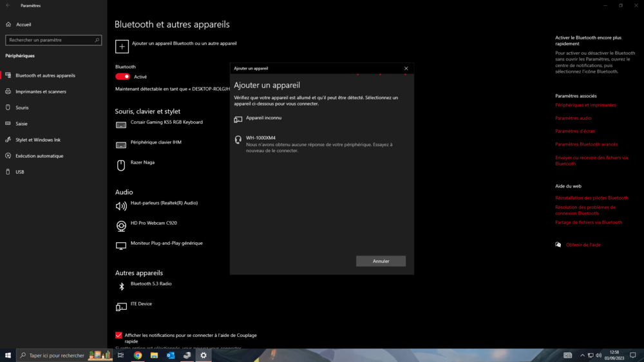Viewport: 644px width, 362px height.
Task: Select the Bluetooth 5.3 Radio device
Action: click(x=151, y=284)
